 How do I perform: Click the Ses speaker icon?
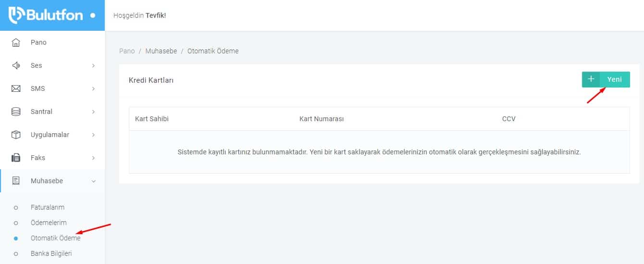tap(16, 65)
